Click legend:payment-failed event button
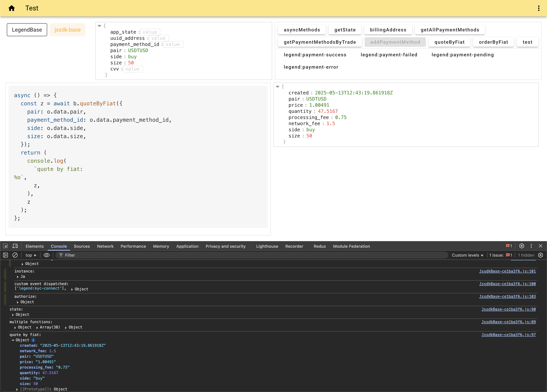The height and width of the screenshot is (392, 547). pos(389,55)
